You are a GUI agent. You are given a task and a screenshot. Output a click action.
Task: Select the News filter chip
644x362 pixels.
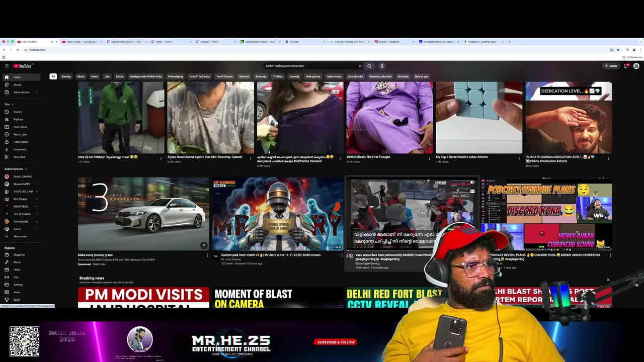[95, 76]
